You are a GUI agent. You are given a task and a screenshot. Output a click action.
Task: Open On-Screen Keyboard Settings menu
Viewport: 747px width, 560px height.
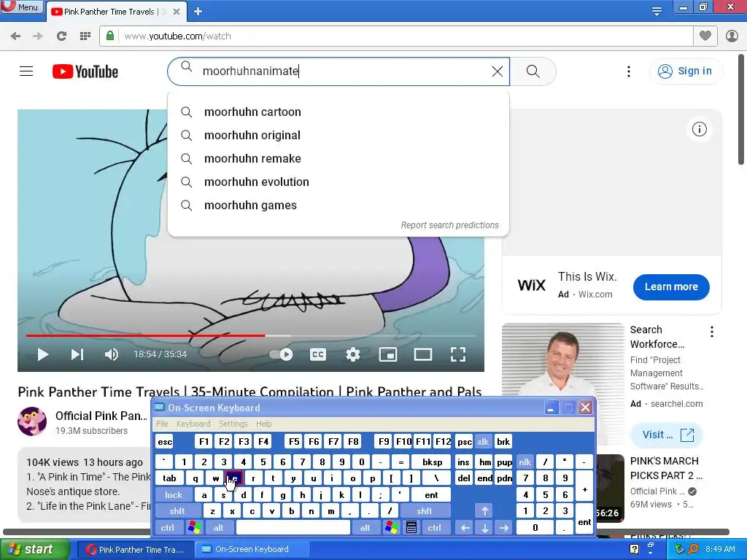click(233, 424)
